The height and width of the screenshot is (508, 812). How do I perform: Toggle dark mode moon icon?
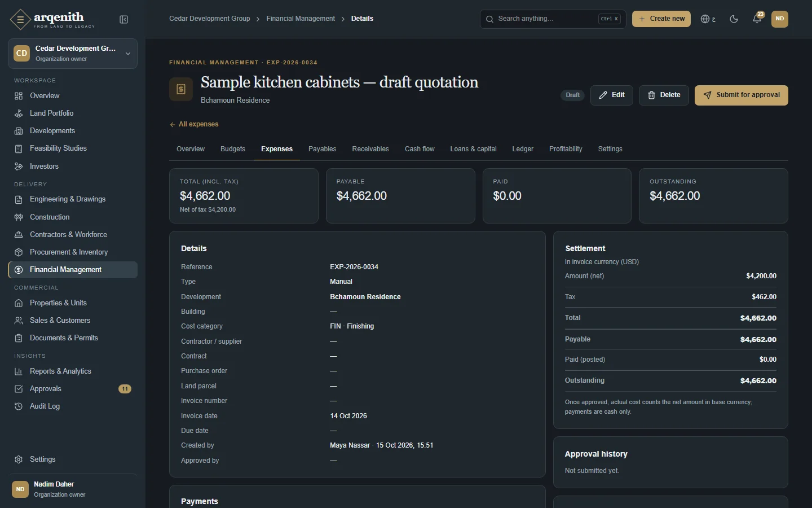click(x=734, y=19)
